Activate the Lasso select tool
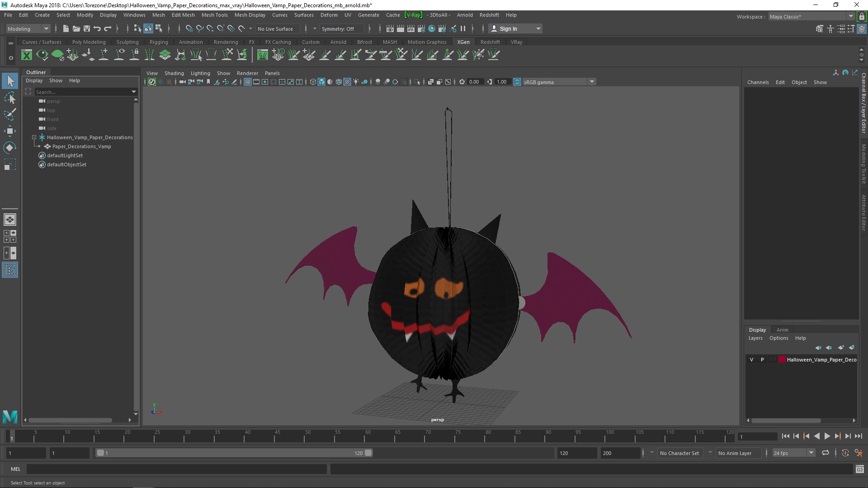868x488 pixels. 9,98
